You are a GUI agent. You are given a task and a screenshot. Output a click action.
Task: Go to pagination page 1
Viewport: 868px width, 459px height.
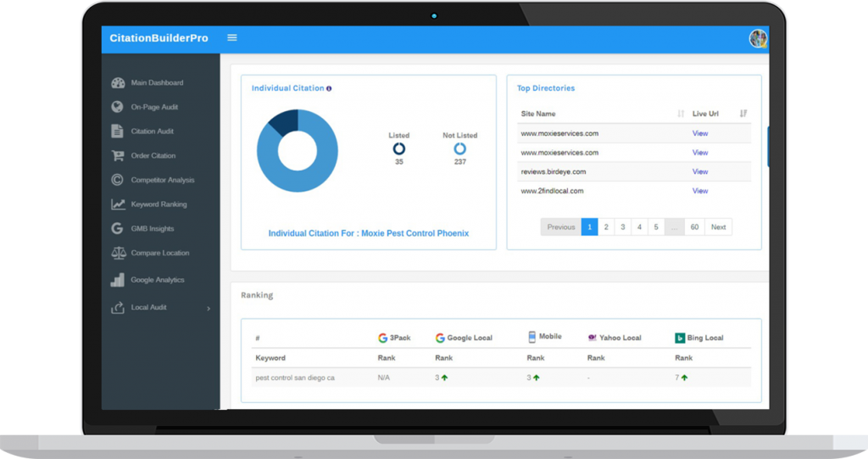point(590,227)
